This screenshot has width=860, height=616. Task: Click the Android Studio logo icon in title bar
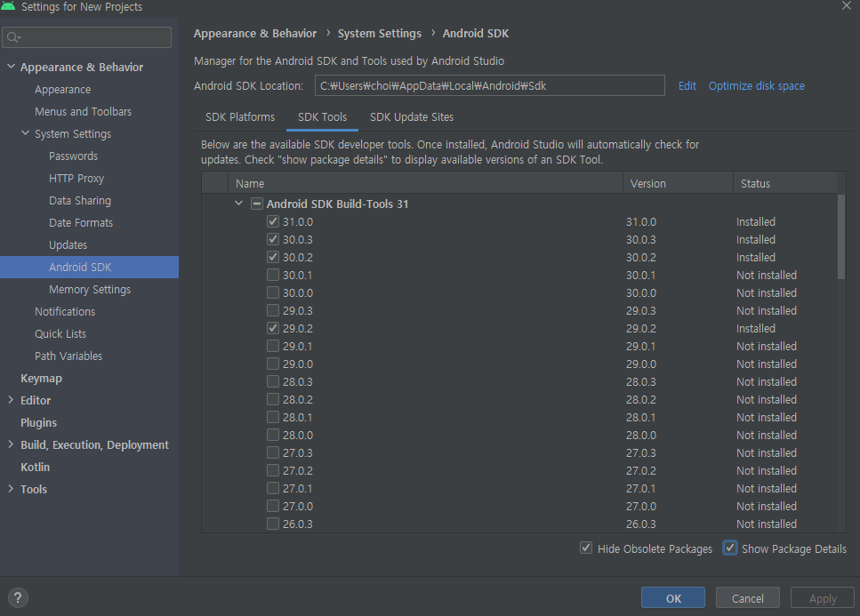click(x=8, y=6)
